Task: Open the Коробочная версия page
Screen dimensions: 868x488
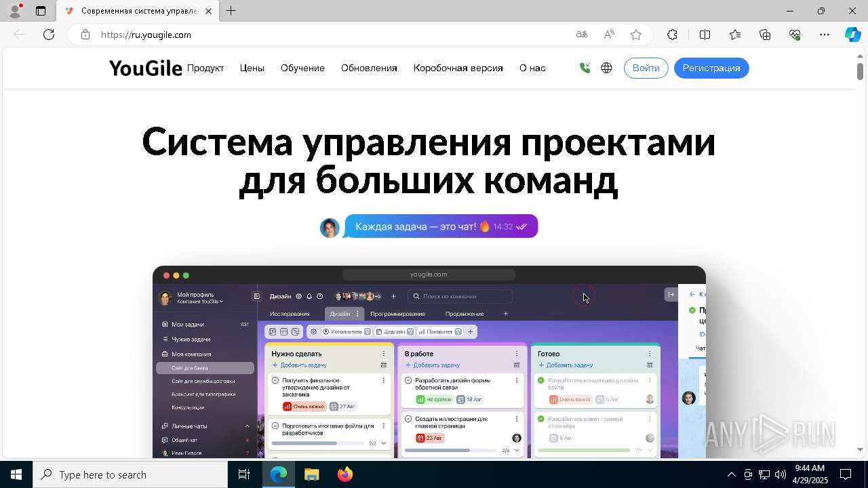Action: pyautogui.click(x=458, y=68)
